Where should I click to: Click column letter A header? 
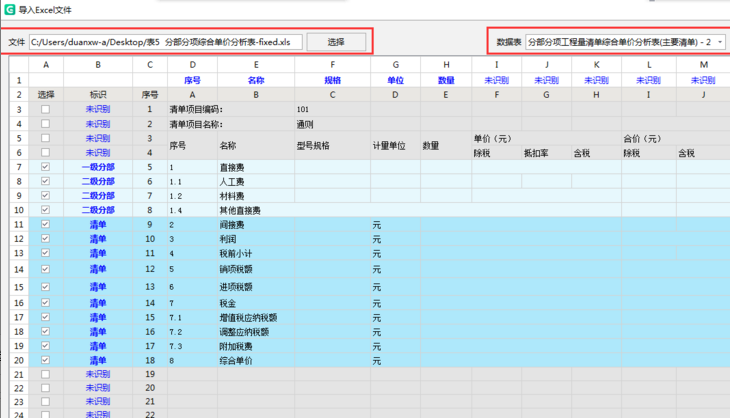coord(46,65)
